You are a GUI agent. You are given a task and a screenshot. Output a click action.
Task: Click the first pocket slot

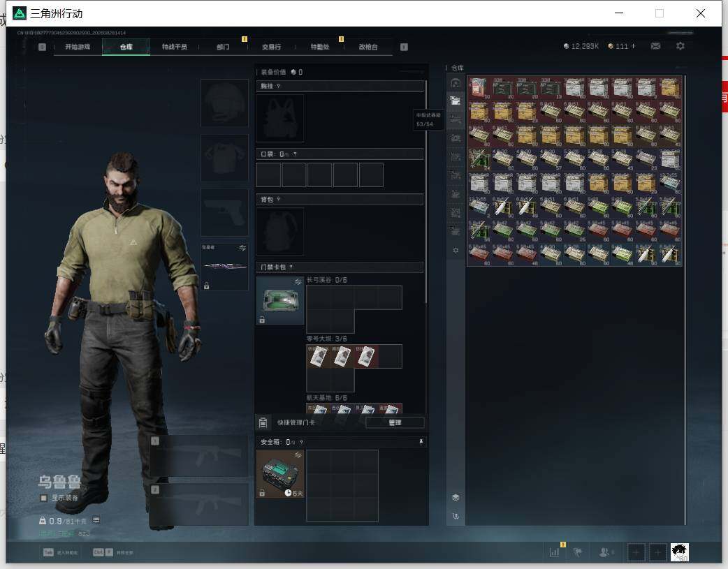(268, 175)
